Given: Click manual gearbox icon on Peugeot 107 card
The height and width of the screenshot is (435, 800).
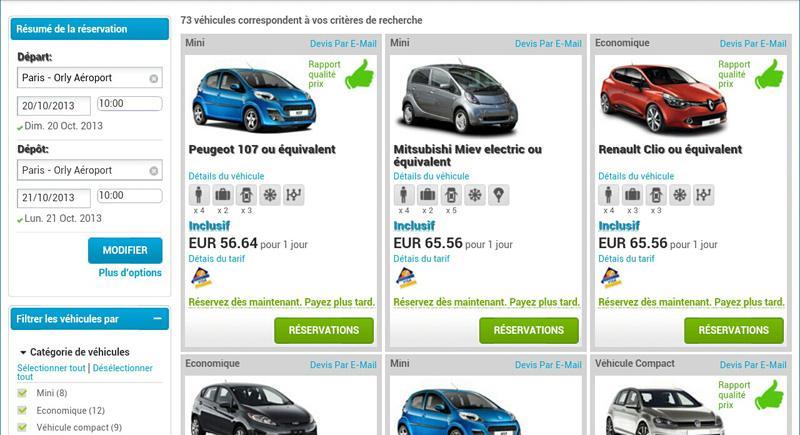Looking at the screenshot, I should click(293, 195).
